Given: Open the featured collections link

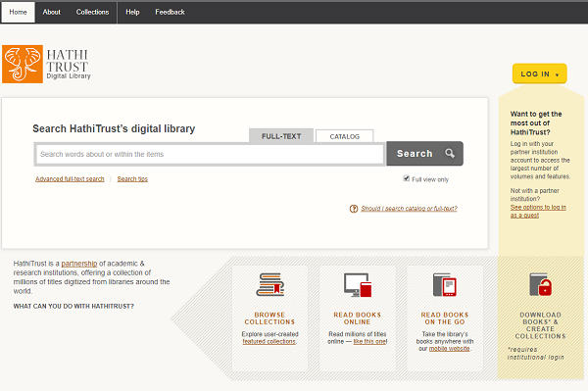Looking at the screenshot, I should [x=269, y=342].
